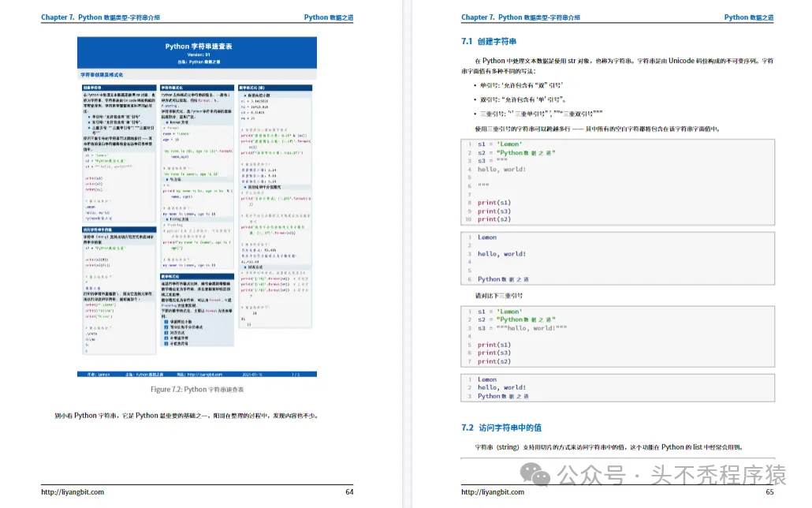Viewport: 812px width, 508px height.
Task: Click the Chapter 7 header on page 64
Action: 100,17
